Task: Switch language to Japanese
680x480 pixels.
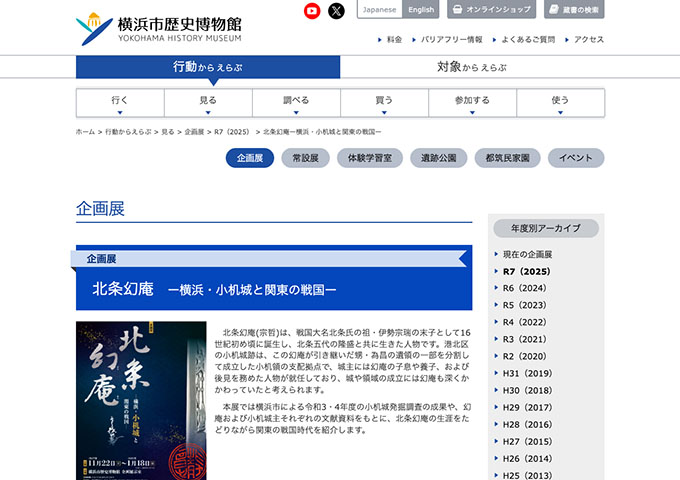Action: coord(379,10)
